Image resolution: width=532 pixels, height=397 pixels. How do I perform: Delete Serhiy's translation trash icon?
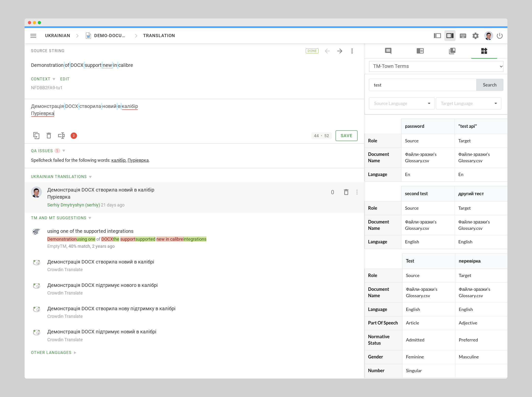pyautogui.click(x=346, y=192)
